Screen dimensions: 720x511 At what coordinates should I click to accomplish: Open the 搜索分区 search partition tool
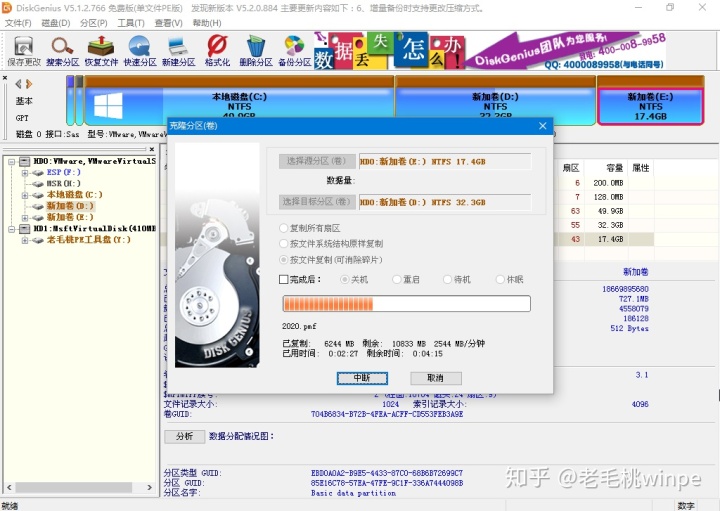click(62, 51)
